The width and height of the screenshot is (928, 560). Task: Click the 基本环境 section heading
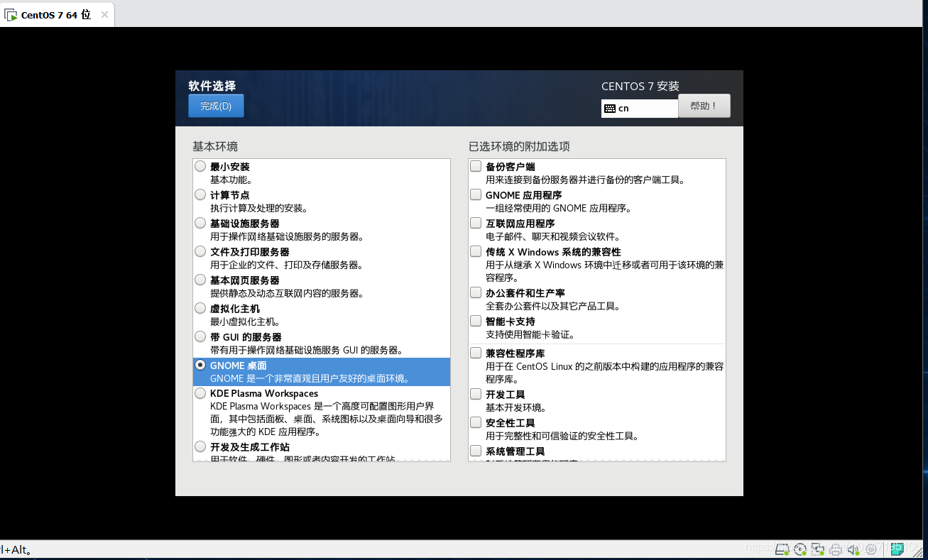(215, 146)
